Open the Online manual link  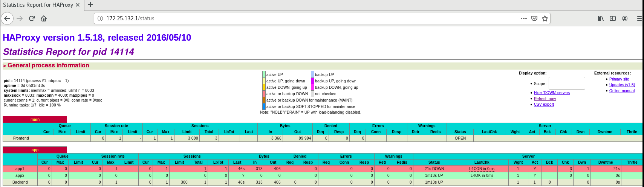(622, 91)
